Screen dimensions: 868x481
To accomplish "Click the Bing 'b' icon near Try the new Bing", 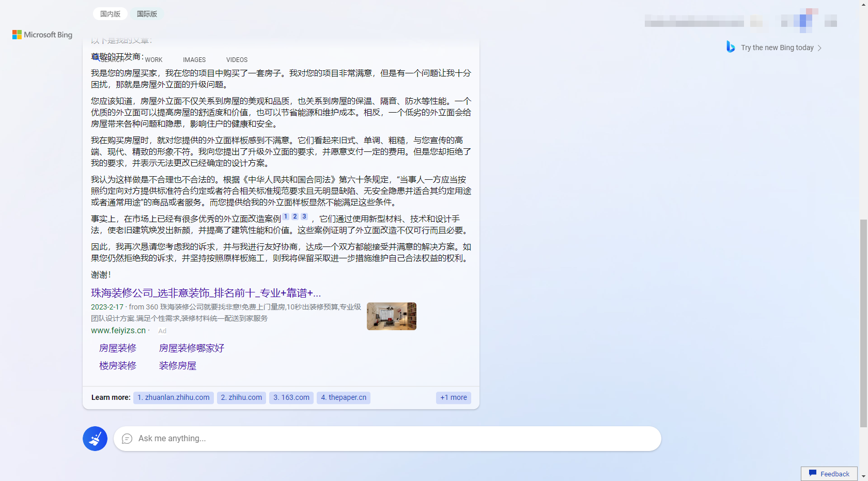I will pos(731,47).
